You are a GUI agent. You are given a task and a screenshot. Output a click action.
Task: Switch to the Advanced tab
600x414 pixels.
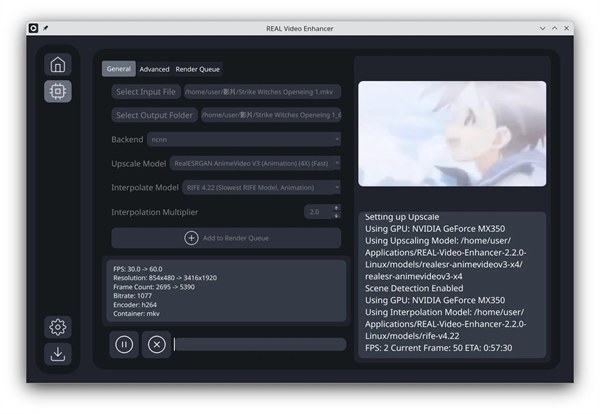pyautogui.click(x=154, y=69)
